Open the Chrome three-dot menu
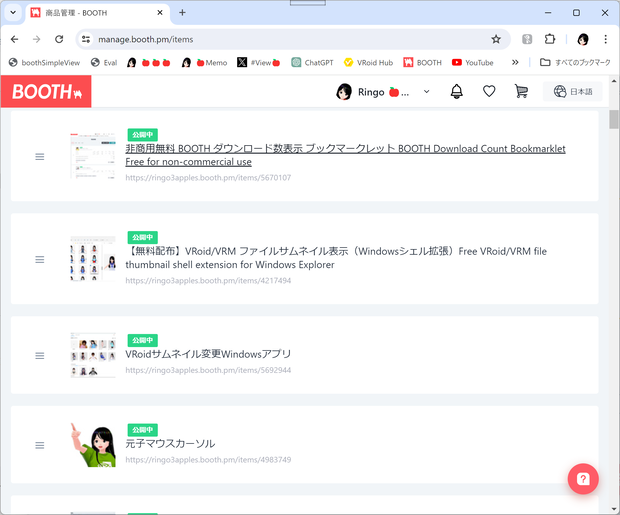Screen dimensions: 620x515 pos(605,39)
